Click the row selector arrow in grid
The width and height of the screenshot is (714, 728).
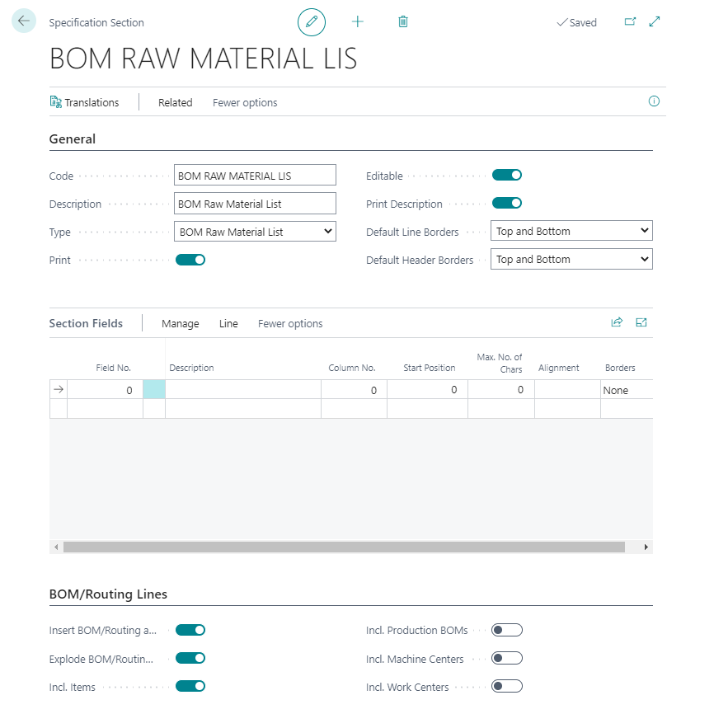(x=59, y=389)
